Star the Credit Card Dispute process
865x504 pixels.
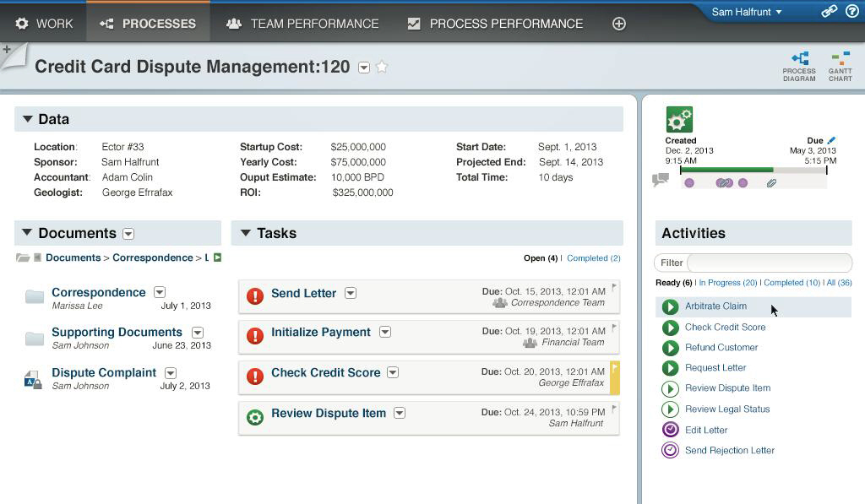pos(382,68)
